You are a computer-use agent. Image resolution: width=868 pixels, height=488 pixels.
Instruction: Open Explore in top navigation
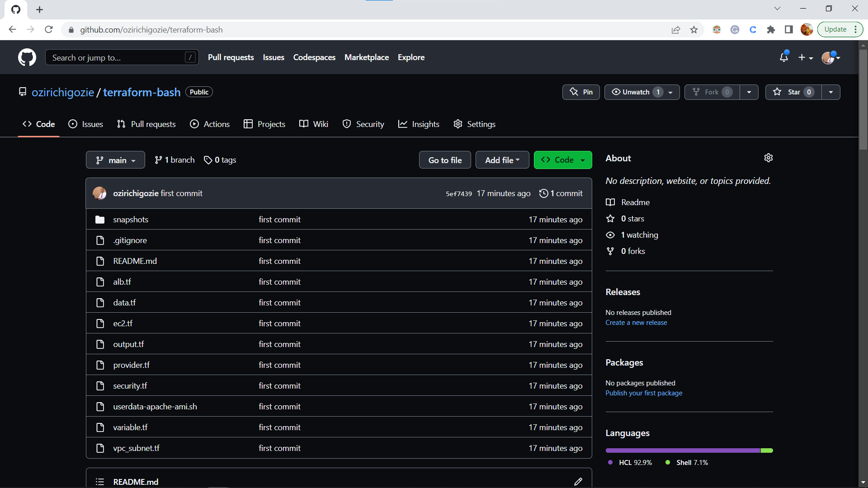point(411,57)
